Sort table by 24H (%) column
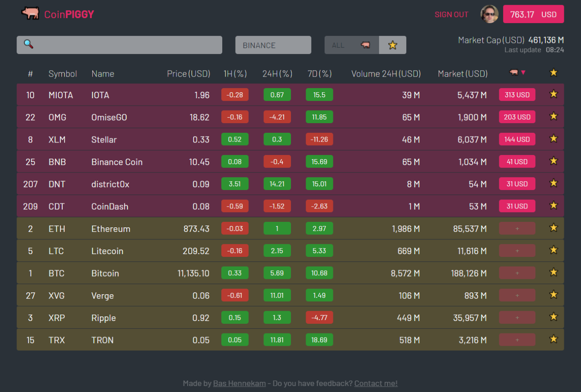Image resolution: width=581 pixels, height=392 pixels. pyautogui.click(x=278, y=74)
